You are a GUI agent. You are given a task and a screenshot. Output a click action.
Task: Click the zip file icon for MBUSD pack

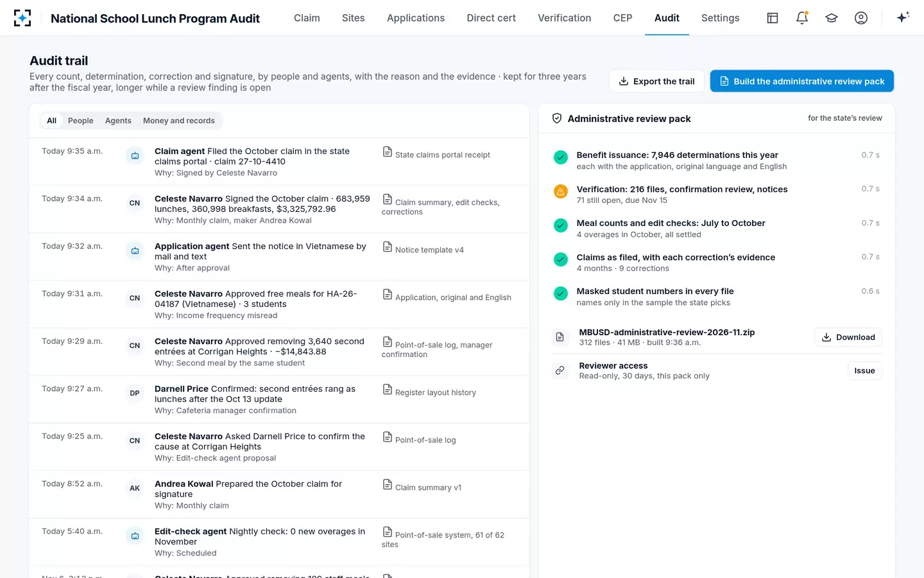pos(560,337)
